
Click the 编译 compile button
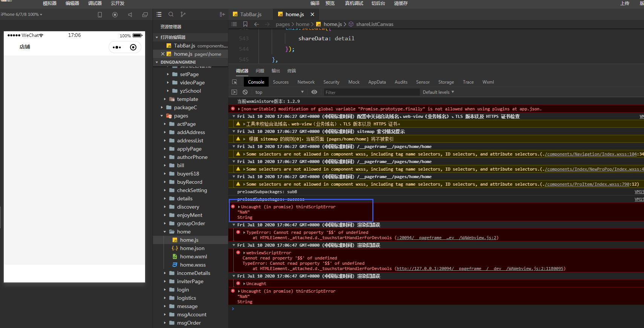click(315, 3)
